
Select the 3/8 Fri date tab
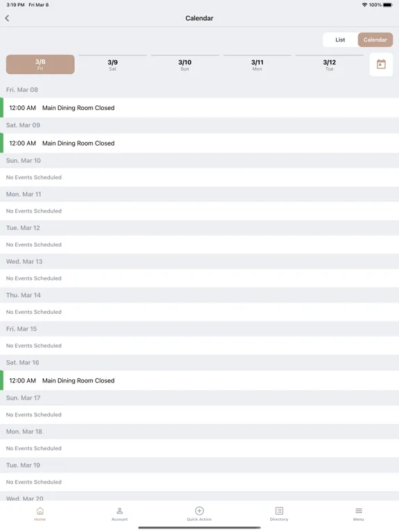40,64
